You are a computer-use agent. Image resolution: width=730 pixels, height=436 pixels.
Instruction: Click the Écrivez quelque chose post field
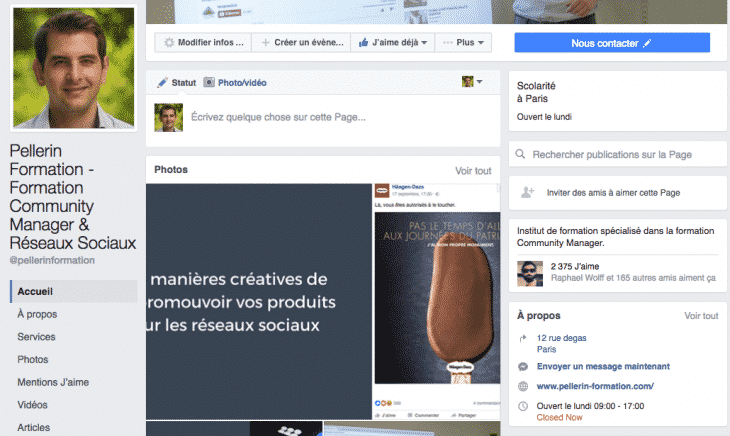tap(278, 117)
